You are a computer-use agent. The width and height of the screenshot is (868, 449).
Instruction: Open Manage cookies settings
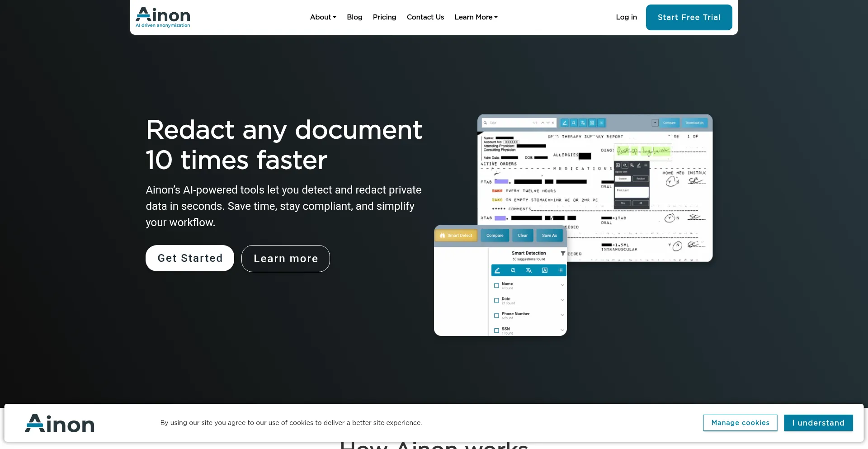[740, 423]
